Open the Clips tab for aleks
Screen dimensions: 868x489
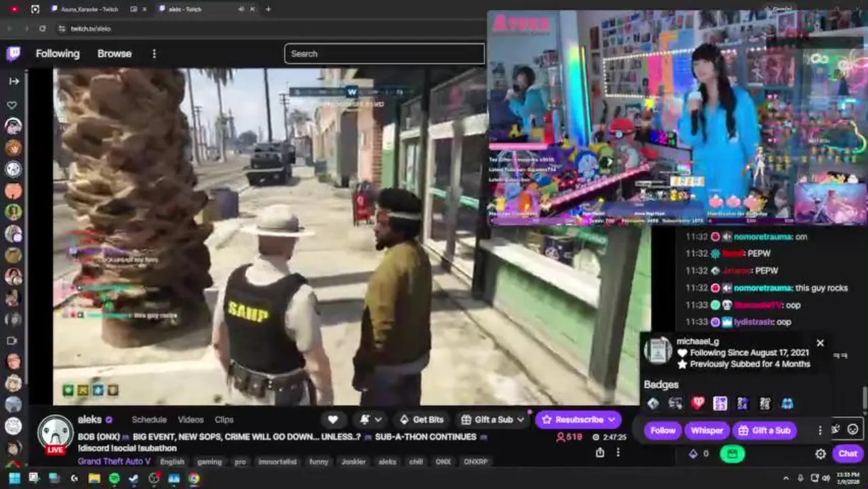(x=224, y=420)
